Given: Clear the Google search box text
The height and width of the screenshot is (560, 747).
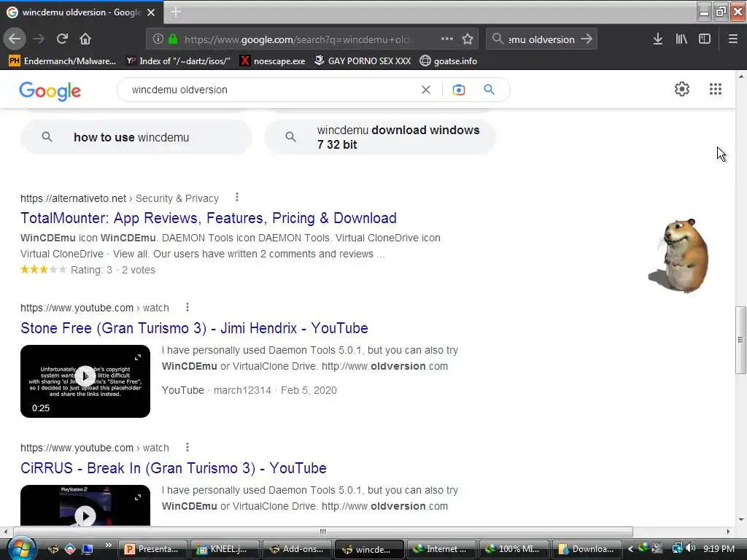Looking at the screenshot, I should [426, 90].
